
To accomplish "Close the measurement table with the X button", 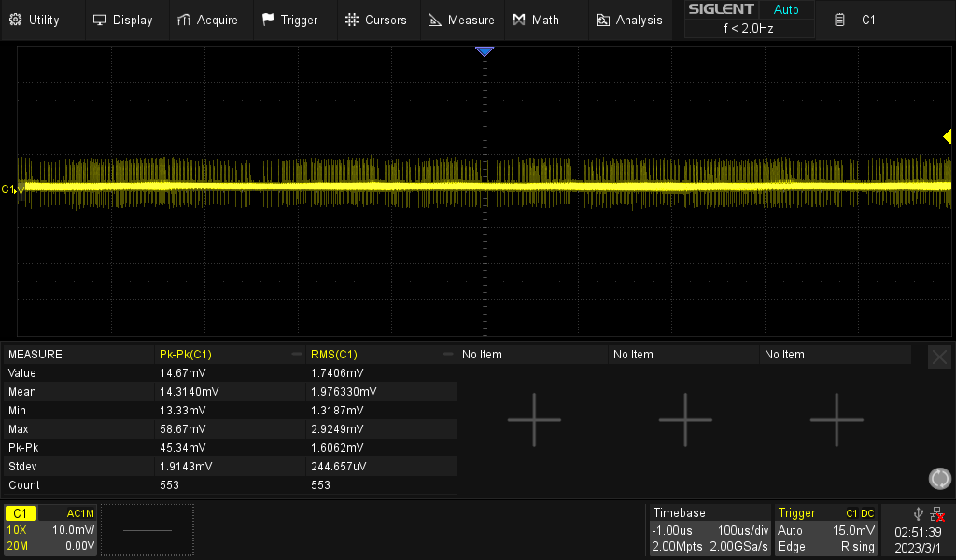I will pos(939,357).
